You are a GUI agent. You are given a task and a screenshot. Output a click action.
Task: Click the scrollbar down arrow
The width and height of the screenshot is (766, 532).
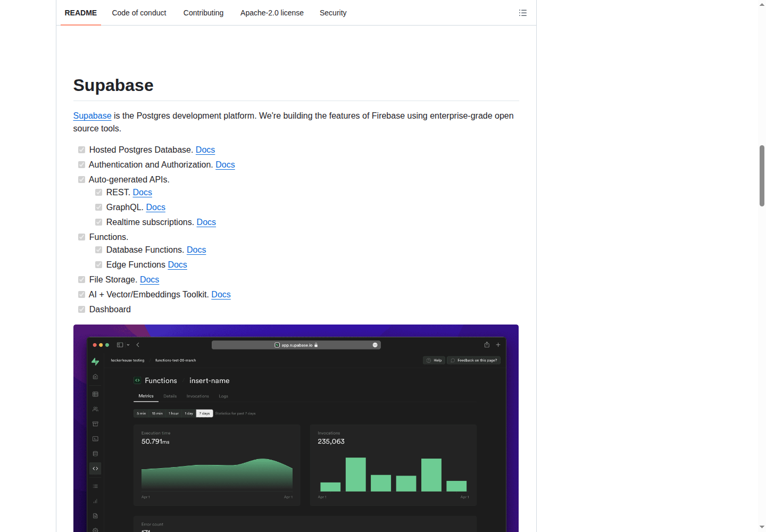[x=762, y=527]
